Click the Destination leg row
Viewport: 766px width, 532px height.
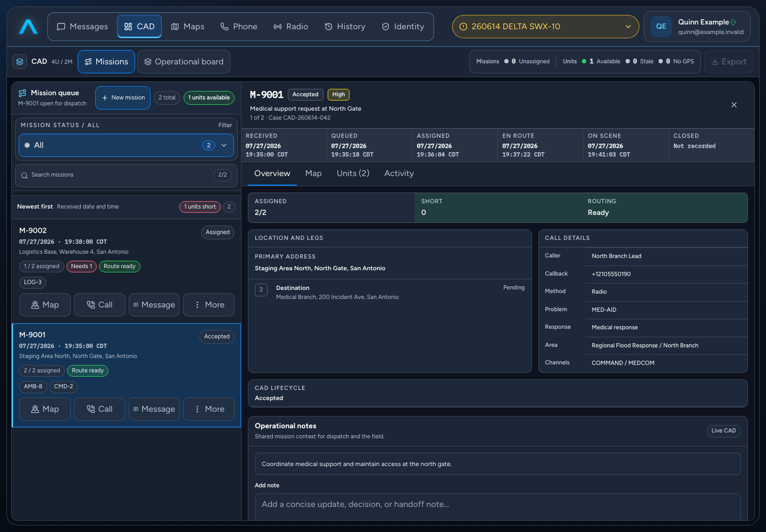click(x=390, y=293)
